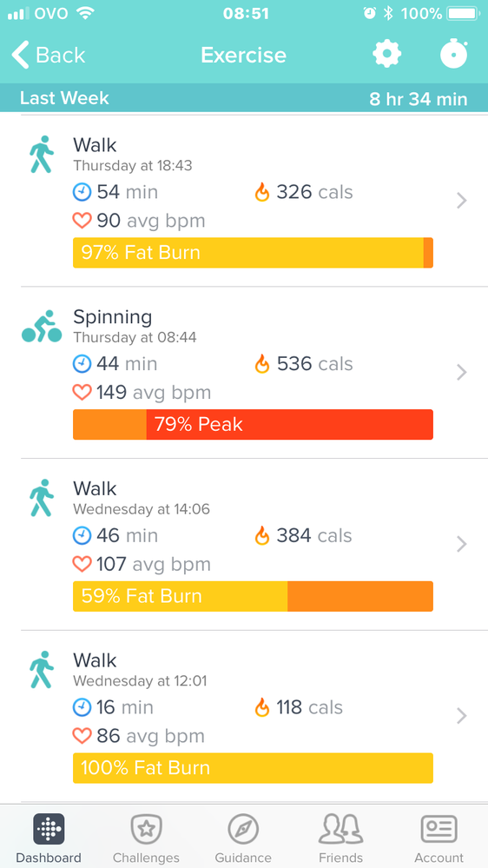Tap the 59% Fat Burn zone bar
488x868 pixels.
(253, 596)
